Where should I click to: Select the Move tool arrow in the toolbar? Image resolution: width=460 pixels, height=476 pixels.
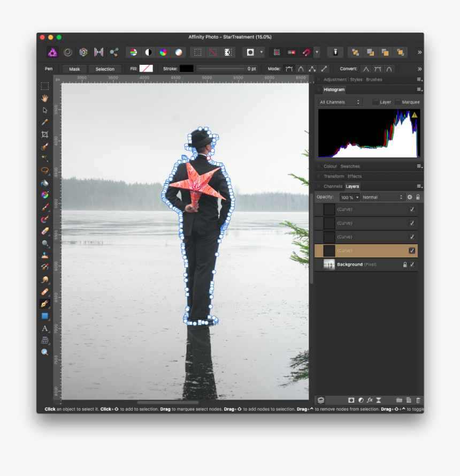(45, 110)
